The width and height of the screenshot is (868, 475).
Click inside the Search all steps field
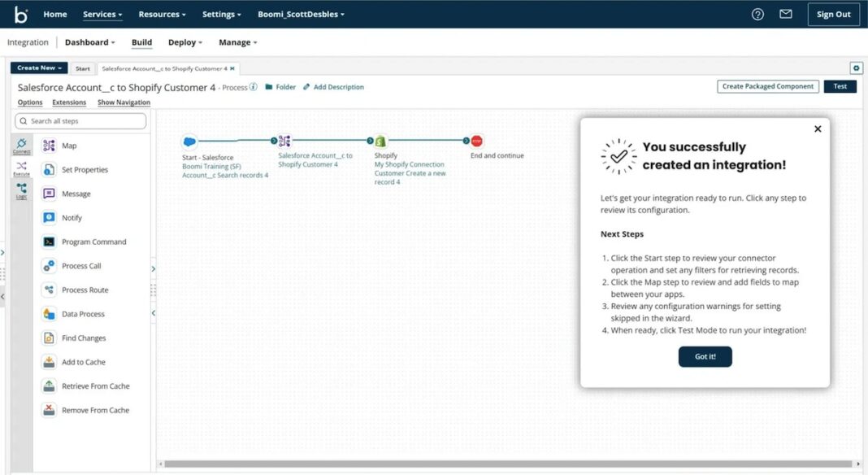coord(80,120)
